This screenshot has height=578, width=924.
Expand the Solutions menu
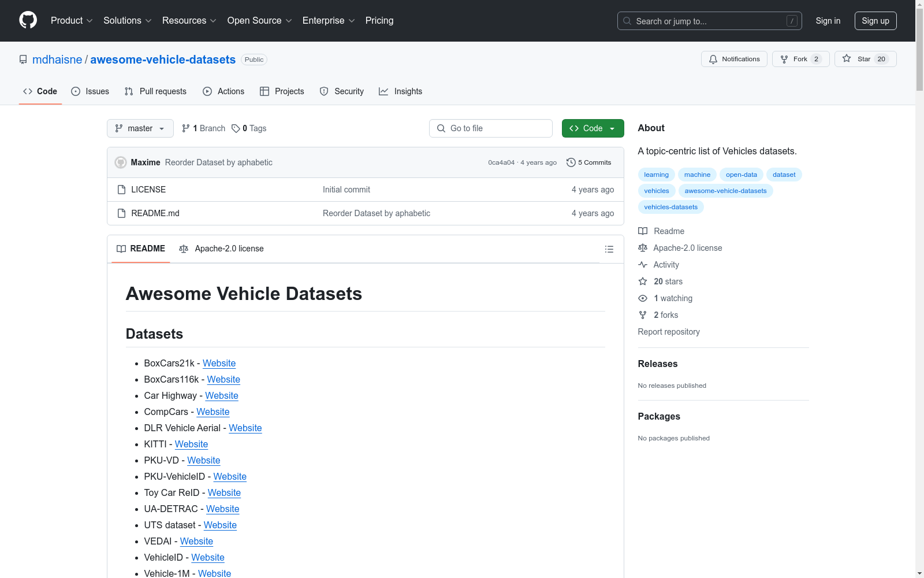click(128, 21)
